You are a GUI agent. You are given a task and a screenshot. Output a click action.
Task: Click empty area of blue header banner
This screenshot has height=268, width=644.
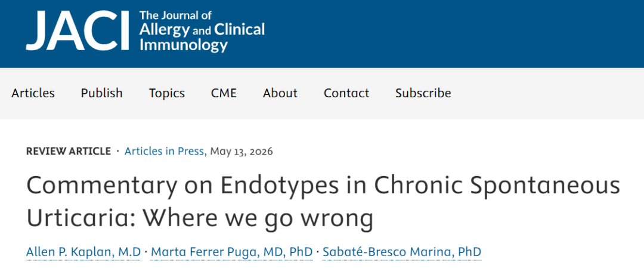(452, 33)
